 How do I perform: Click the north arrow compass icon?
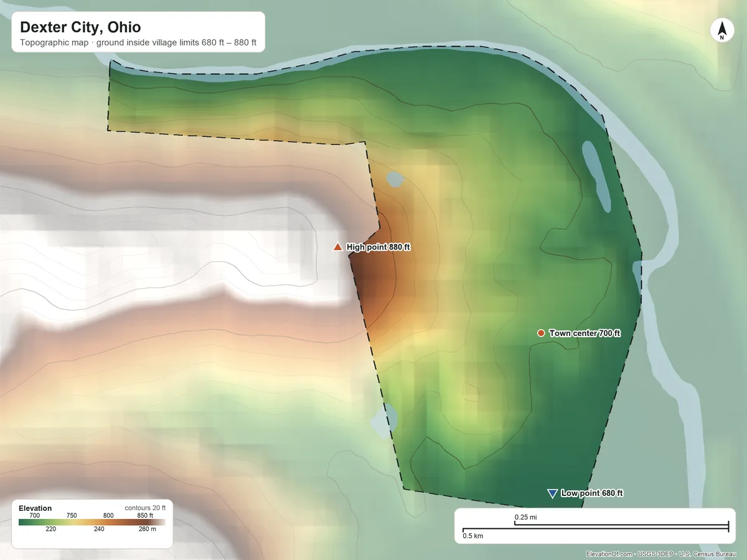pos(721,30)
